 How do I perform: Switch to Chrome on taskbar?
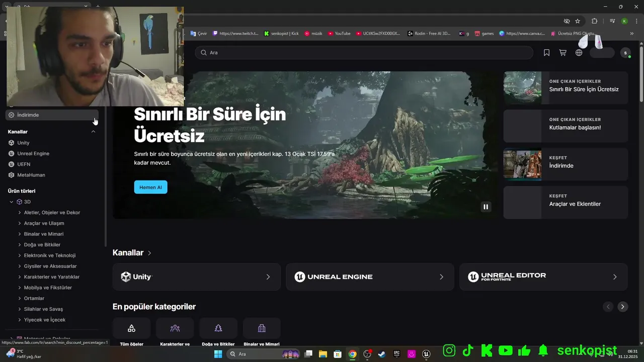pos(353,354)
